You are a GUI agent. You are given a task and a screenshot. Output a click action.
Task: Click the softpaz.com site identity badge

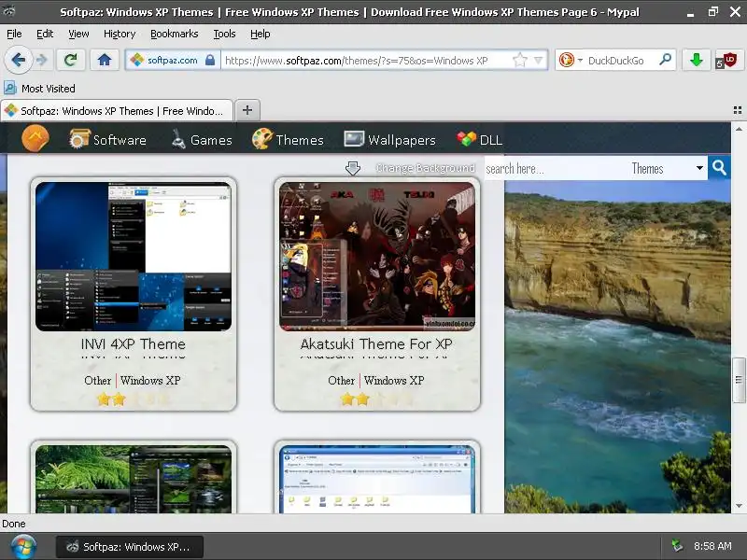click(173, 60)
